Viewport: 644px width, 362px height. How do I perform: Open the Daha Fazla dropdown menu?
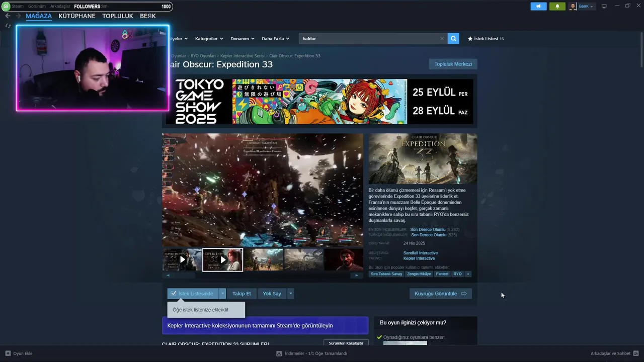(276, 39)
